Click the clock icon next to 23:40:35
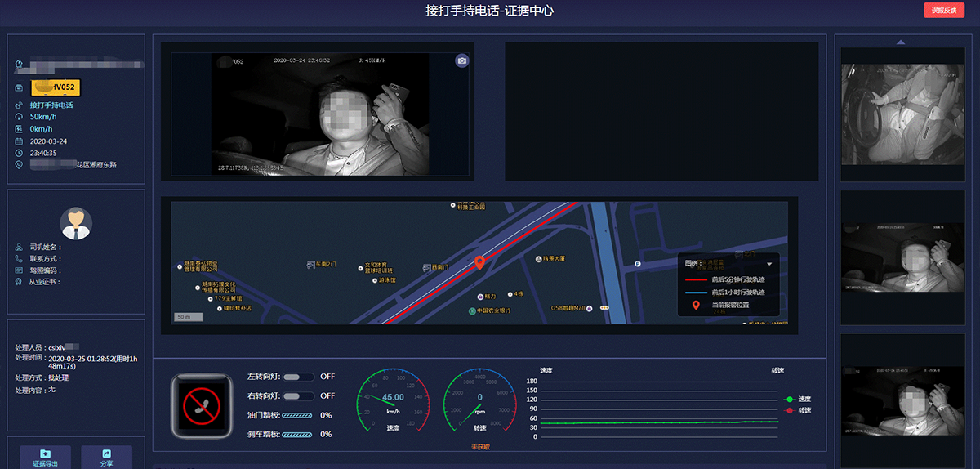The width and height of the screenshot is (980, 469). 19,153
